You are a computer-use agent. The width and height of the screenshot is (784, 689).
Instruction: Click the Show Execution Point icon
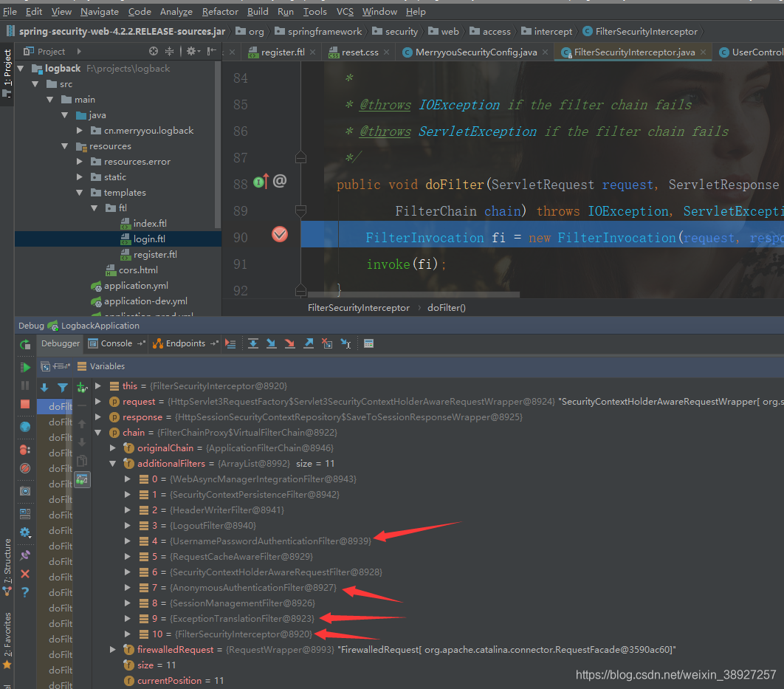pos(230,343)
